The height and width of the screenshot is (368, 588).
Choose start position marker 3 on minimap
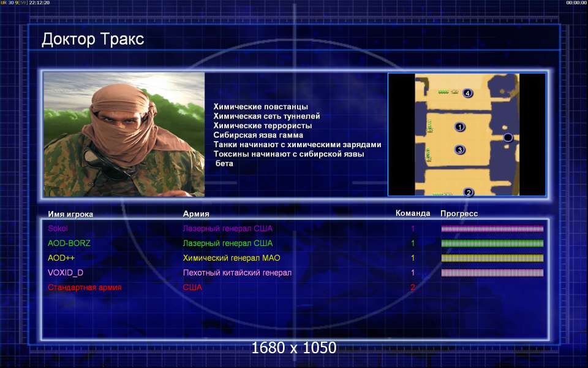coord(460,150)
